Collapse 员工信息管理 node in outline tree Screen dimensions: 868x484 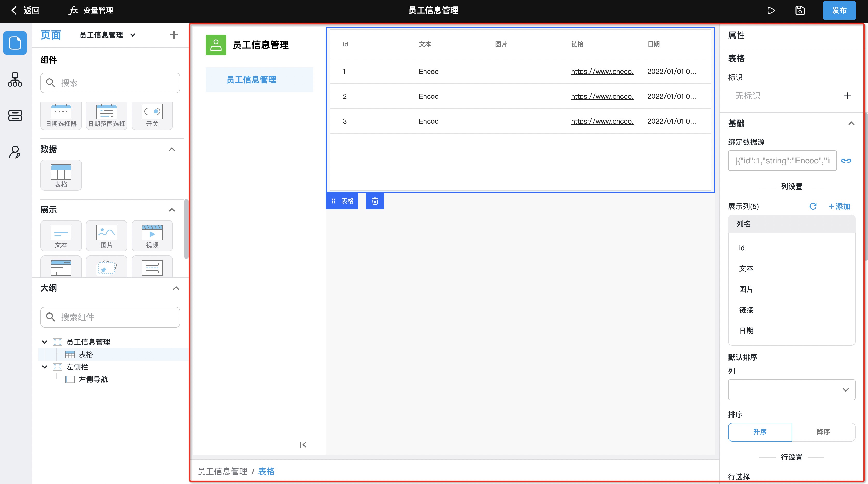(45, 342)
